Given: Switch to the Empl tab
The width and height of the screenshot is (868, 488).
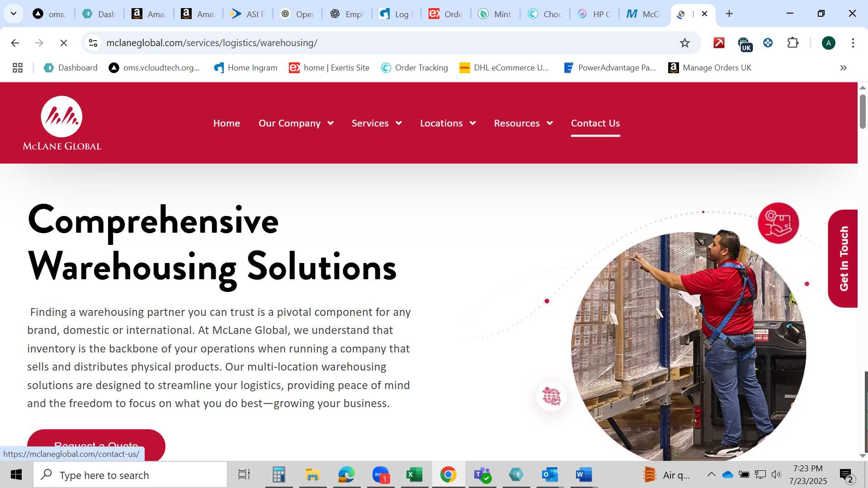Looking at the screenshot, I should pos(347,14).
